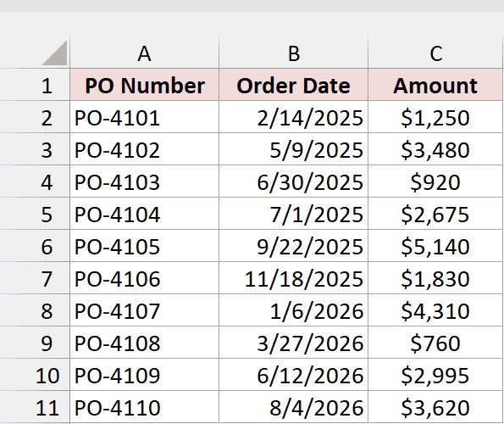
Task: Select row 9 header
Action: pyautogui.click(x=35, y=343)
